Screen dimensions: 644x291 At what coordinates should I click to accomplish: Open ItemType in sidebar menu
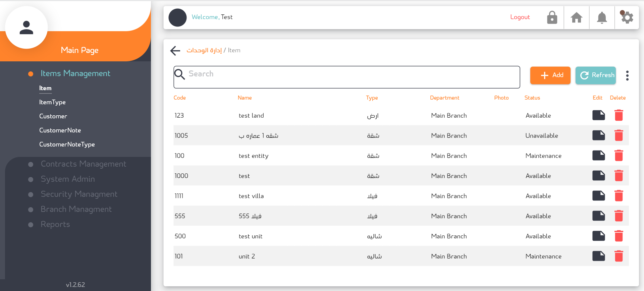(52, 102)
